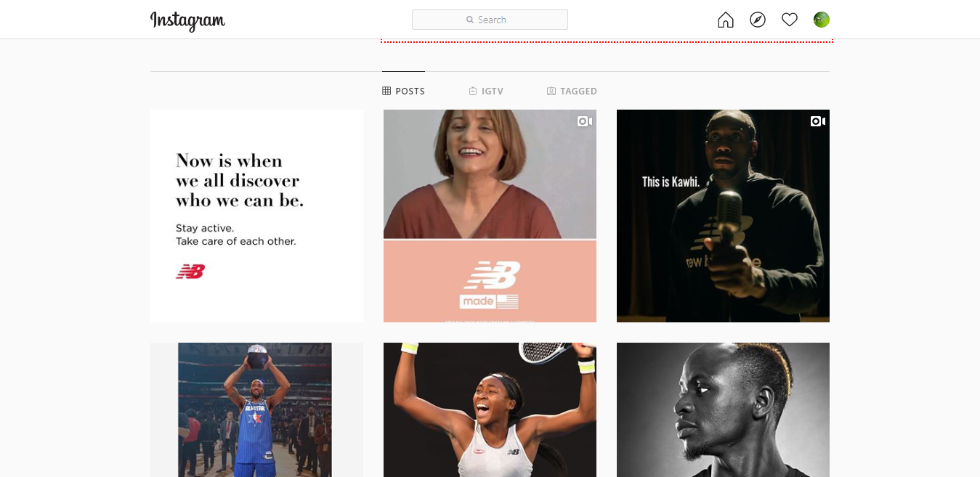The height and width of the screenshot is (477, 980).
Task: Click video icon on Kawhi post
Action: pyautogui.click(x=818, y=121)
